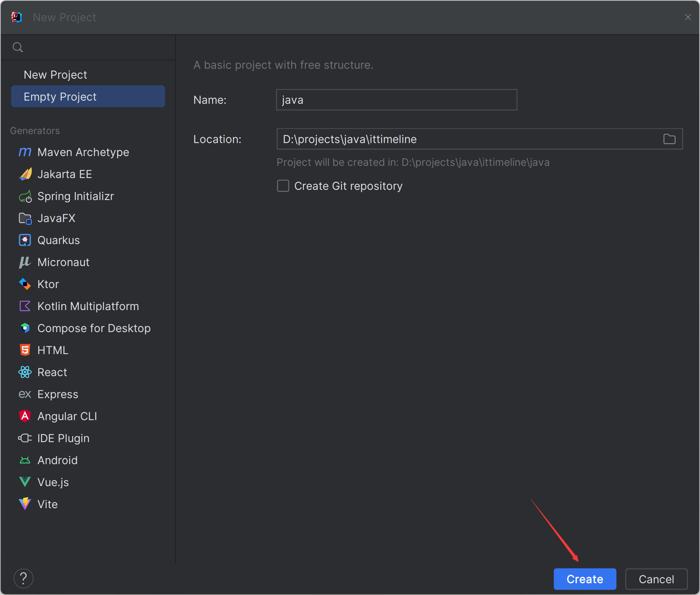Select the Micronaut label

point(63,262)
